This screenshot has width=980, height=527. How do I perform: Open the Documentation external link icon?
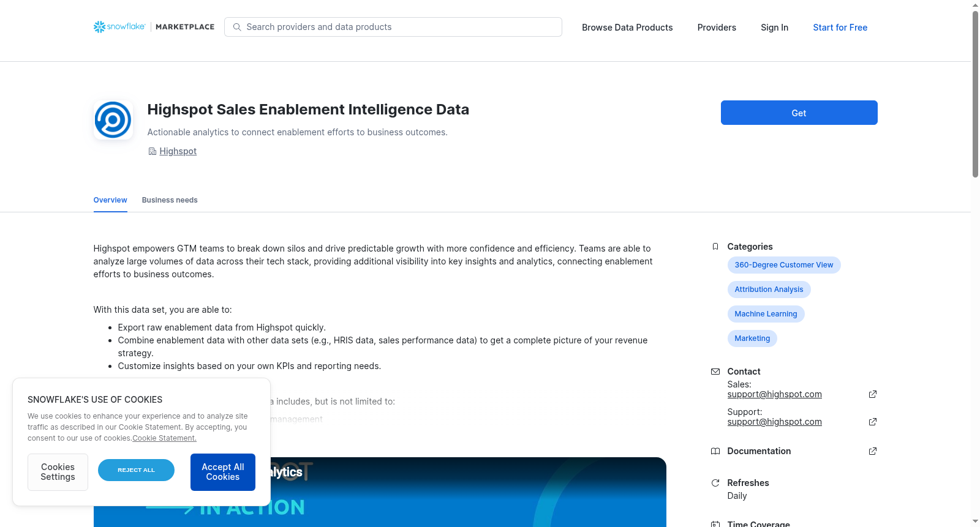click(873, 451)
